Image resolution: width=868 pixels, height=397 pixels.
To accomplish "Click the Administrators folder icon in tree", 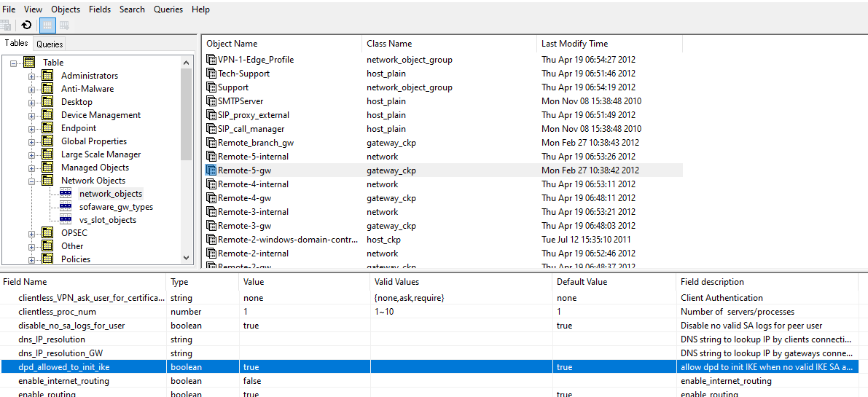I will (x=47, y=76).
